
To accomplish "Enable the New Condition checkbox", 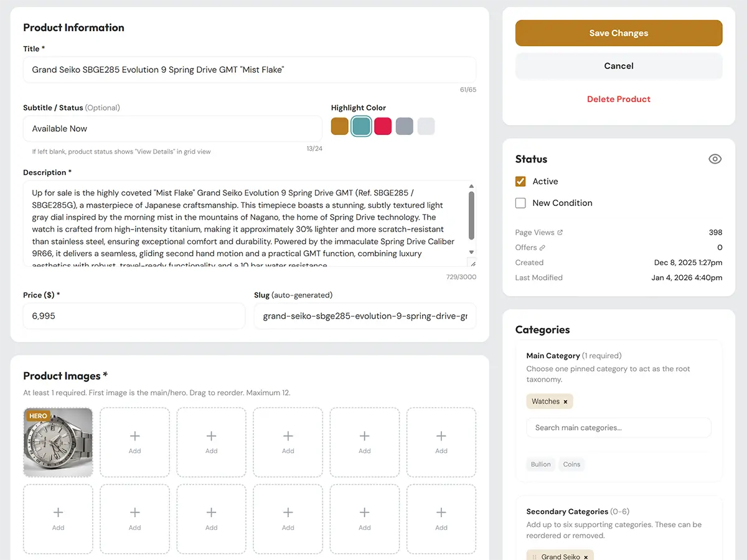I will tap(520, 203).
